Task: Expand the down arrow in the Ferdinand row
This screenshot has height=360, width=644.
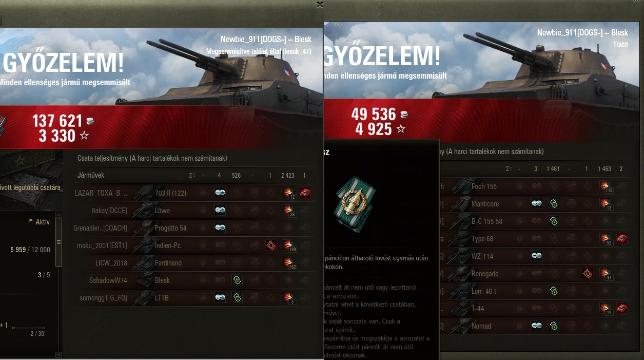Action: 203,262
